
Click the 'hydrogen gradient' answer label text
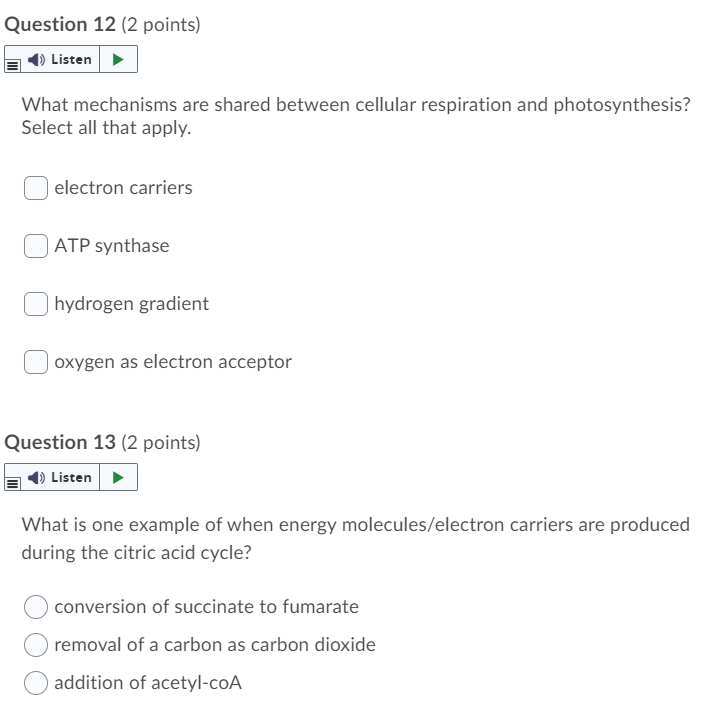click(131, 304)
